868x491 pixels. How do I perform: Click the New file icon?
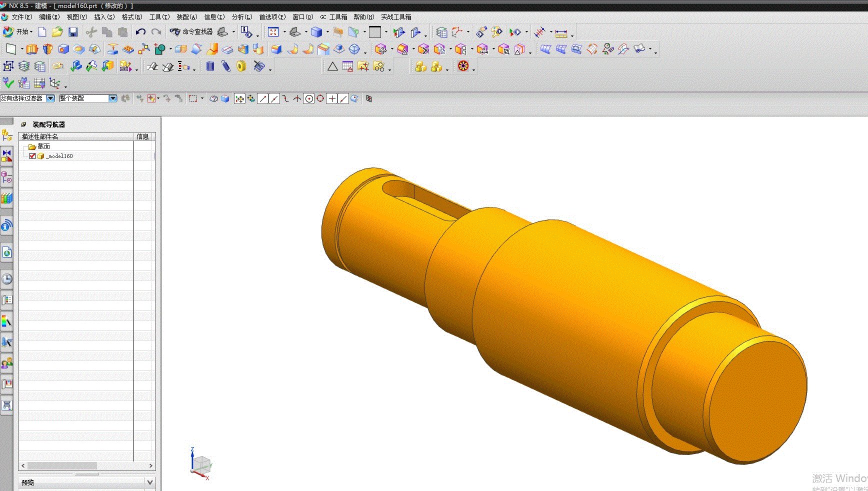[x=42, y=32]
